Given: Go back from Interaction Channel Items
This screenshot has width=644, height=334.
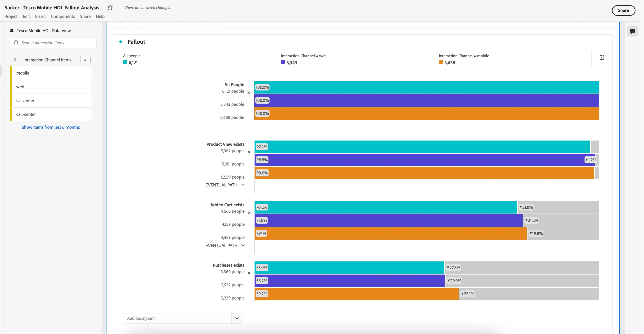Looking at the screenshot, I should (15, 60).
